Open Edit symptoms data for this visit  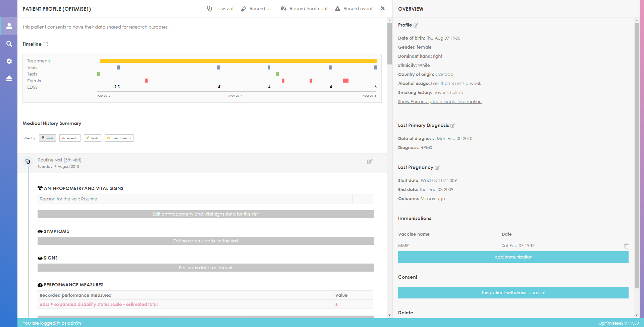pyautogui.click(x=205, y=241)
